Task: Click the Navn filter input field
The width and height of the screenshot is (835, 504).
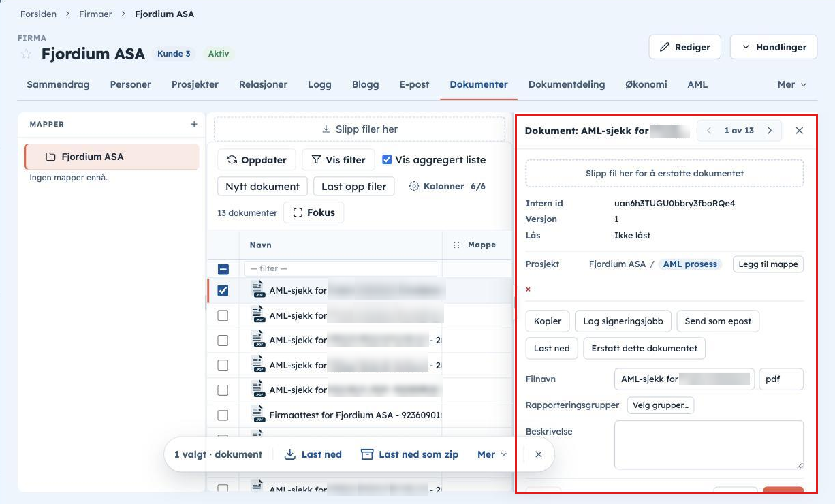Action: pyautogui.click(x=341, y=269)
